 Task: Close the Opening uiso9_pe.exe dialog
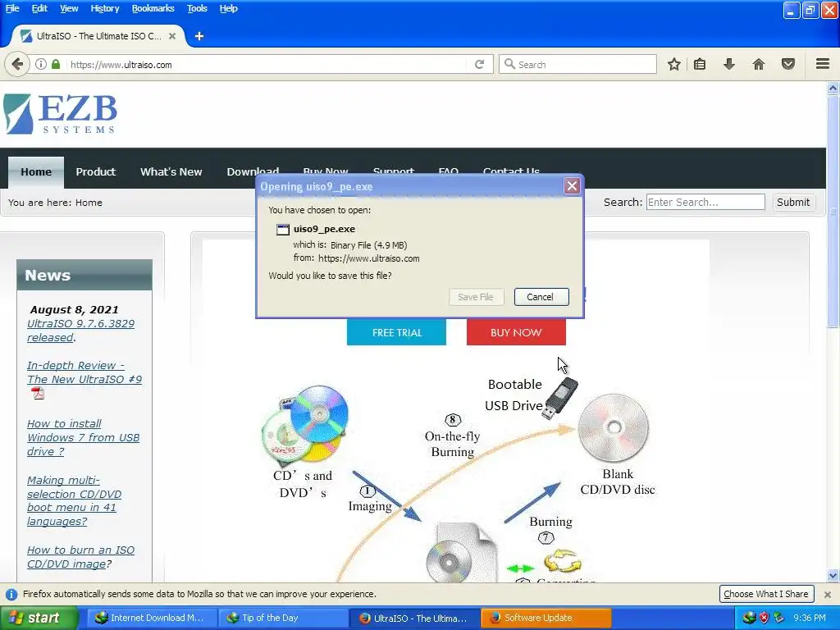pos(572,186)
